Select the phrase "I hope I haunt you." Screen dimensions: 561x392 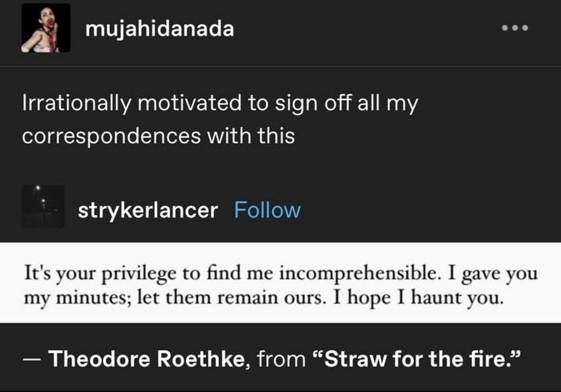[418, 297]
